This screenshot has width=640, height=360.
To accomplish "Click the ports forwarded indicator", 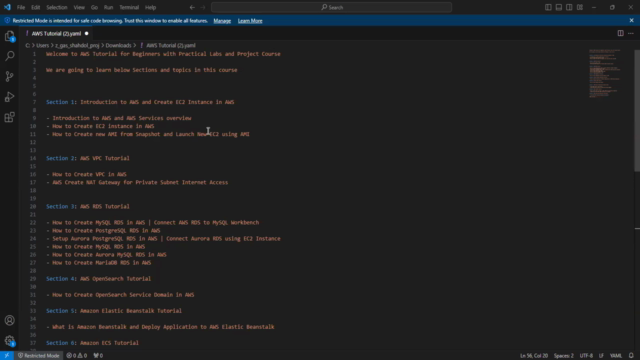I will [98, 356].
